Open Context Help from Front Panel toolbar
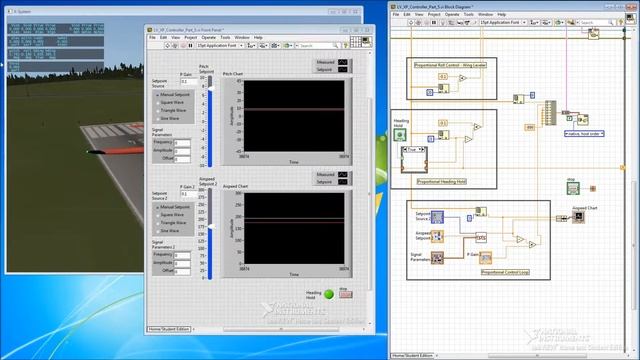 [345, 46]
